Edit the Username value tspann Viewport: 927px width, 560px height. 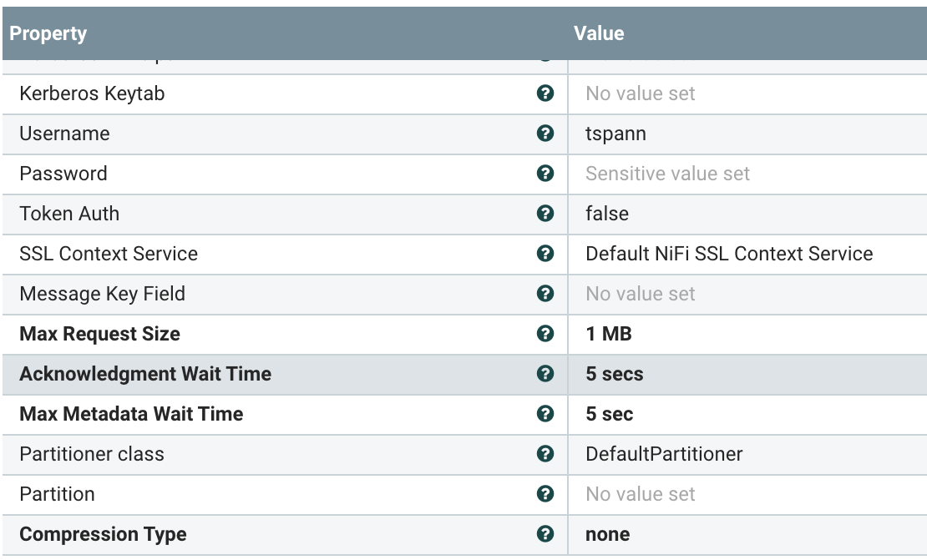point(615,134)
